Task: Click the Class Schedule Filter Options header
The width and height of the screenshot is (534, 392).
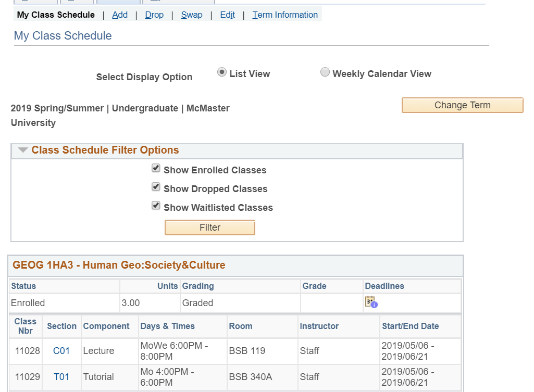Action: (x=105, y=150)
